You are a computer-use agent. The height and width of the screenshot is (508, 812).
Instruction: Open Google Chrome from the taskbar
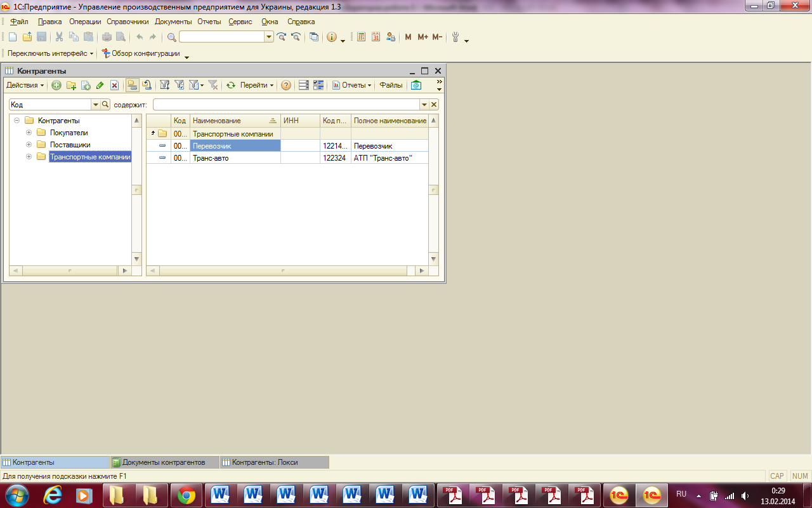[x=187, y=495]
